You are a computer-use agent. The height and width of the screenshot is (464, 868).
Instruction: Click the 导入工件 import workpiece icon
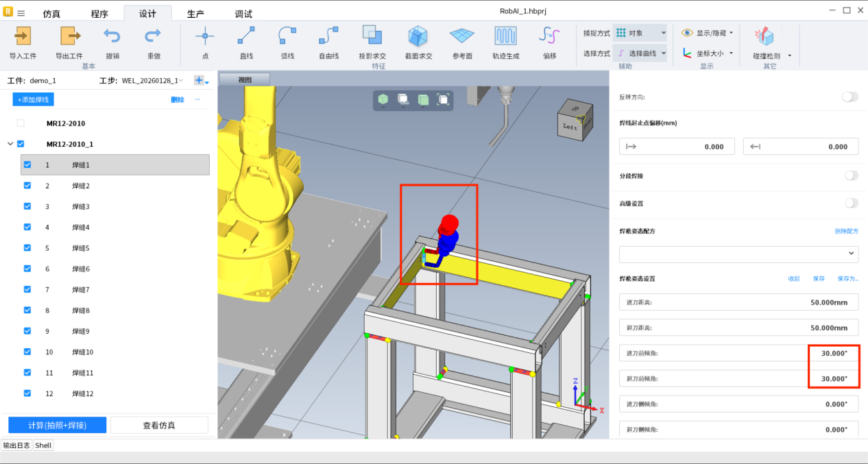[x=23, y=36]
